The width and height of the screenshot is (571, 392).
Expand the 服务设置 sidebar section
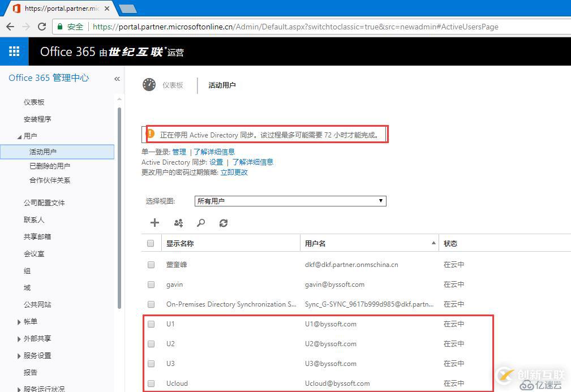(x=37, y=355)
